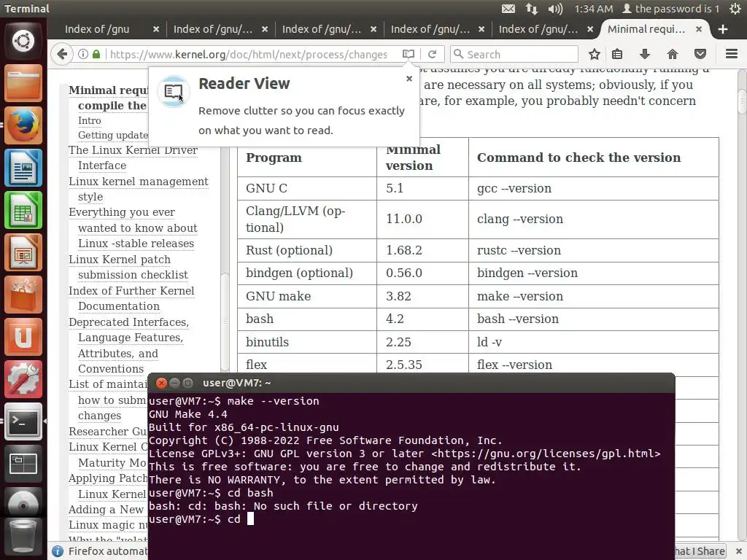
Task: Click the 'ld -v' command cell
Action: (594, 343)
